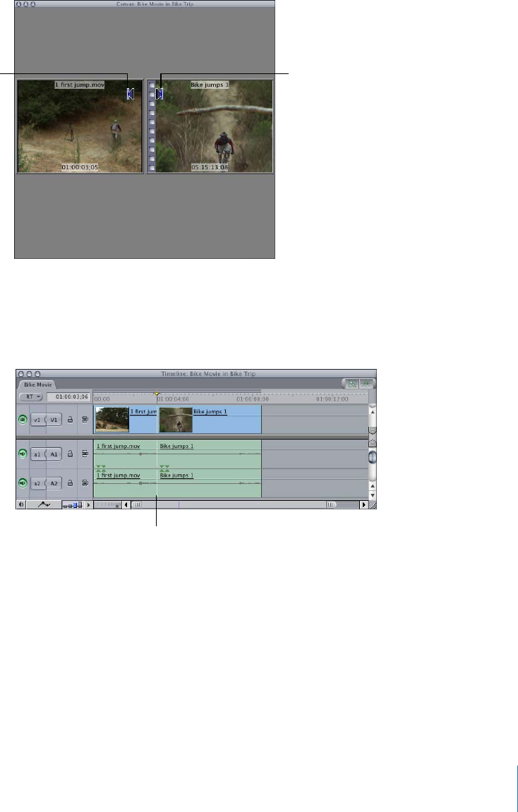Viewport: 518px width, 812px height.
Task: Toggle Auto Select on A1 track
Action: click(x=85, y=454)
